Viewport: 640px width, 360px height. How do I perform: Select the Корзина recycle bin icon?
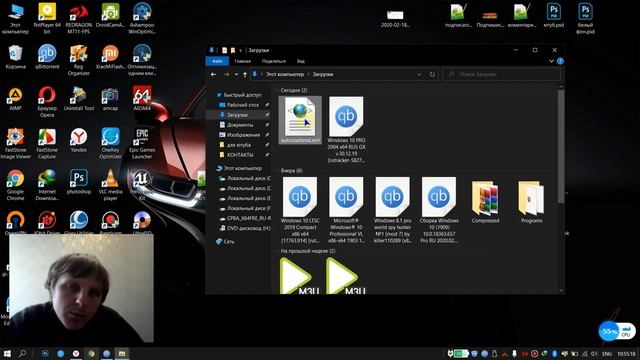click(x=16, y=57)
